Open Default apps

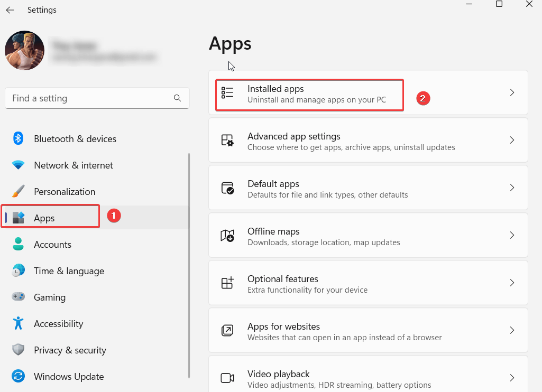(368, 188)
